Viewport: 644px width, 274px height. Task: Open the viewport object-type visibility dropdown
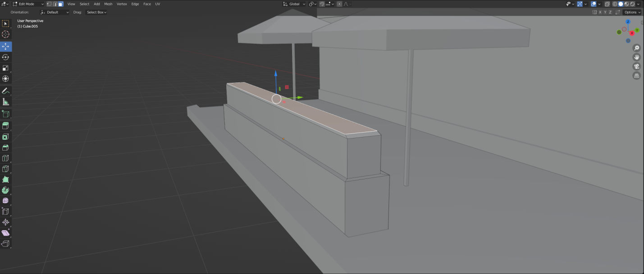click(x=570, y=4)
